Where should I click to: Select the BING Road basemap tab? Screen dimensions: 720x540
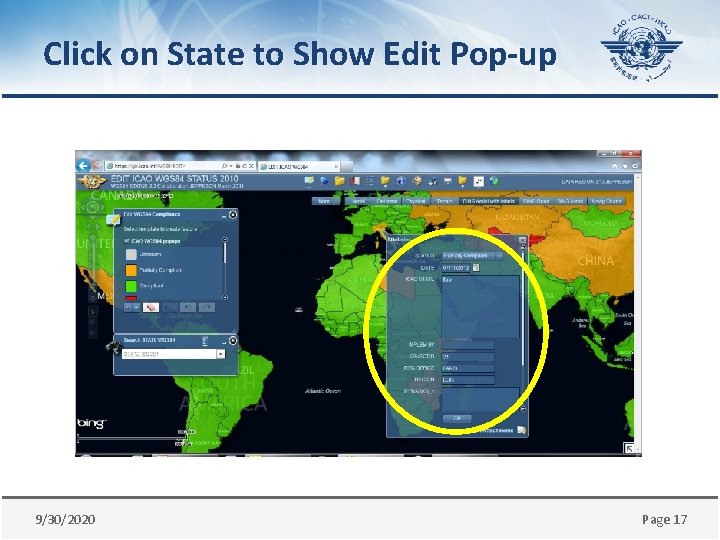tap(536, 201)
